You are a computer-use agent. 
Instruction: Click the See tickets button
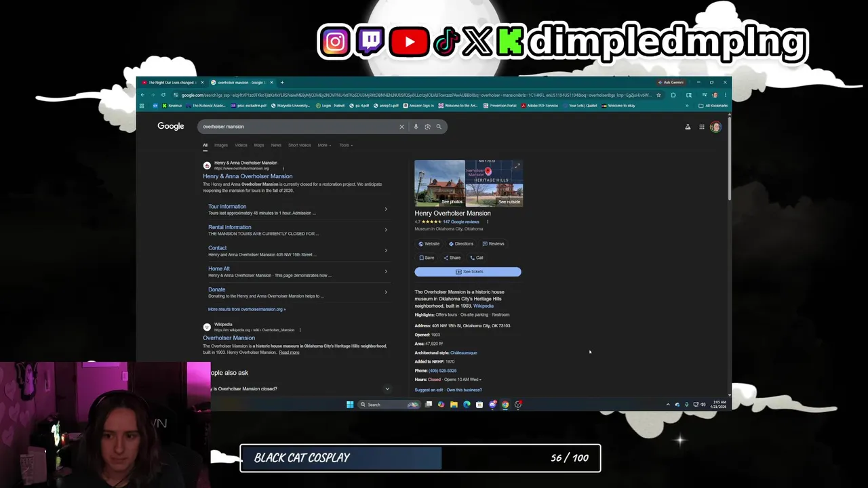point(468,272)
